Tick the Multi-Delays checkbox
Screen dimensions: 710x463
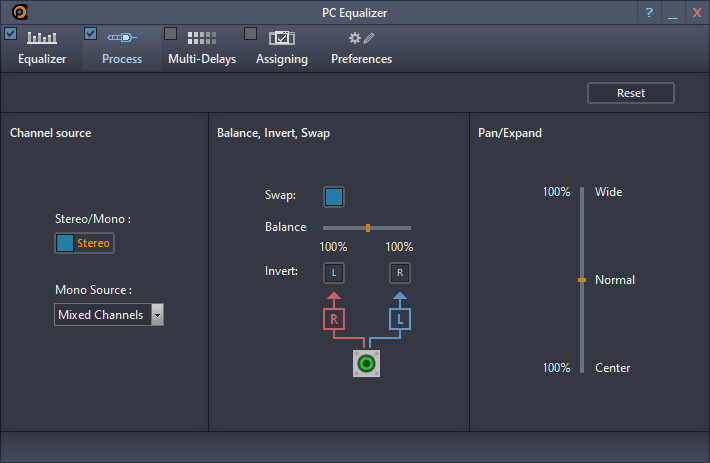point(170,34)
